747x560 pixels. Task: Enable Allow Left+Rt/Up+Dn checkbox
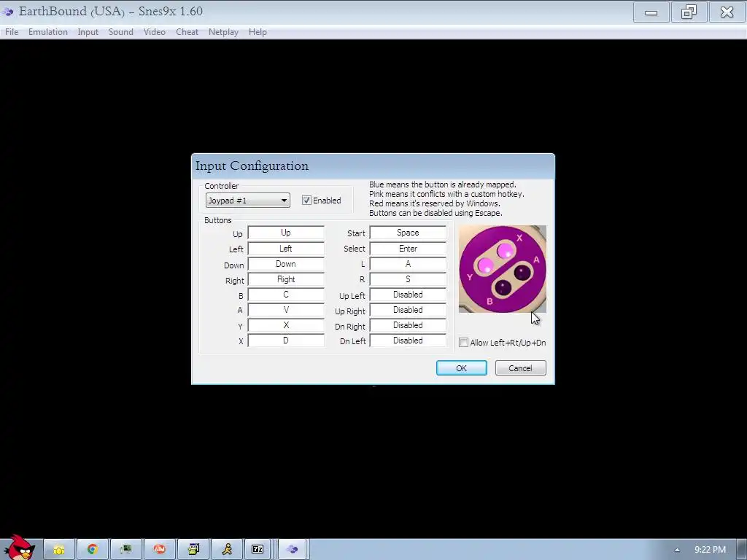[463, 343]
